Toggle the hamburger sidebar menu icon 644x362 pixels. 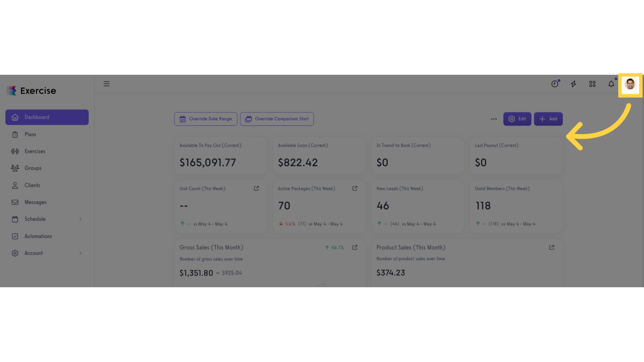[x=106, y=84]
